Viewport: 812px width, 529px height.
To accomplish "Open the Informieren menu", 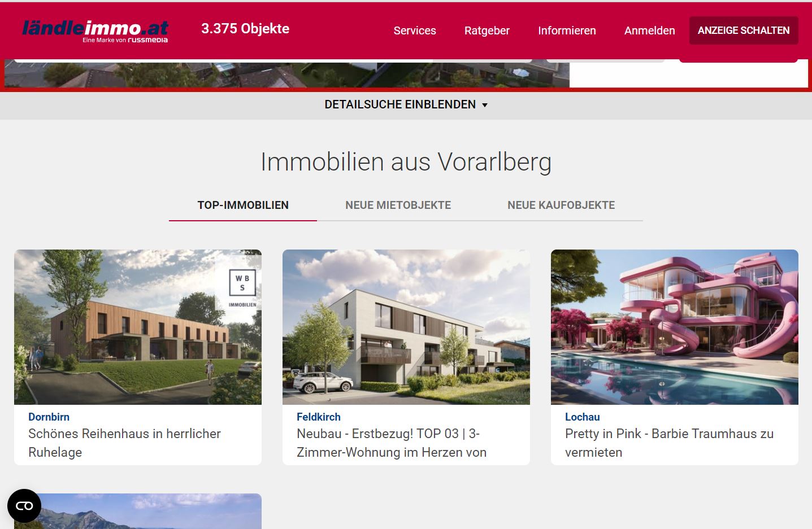I will point(567,30).
